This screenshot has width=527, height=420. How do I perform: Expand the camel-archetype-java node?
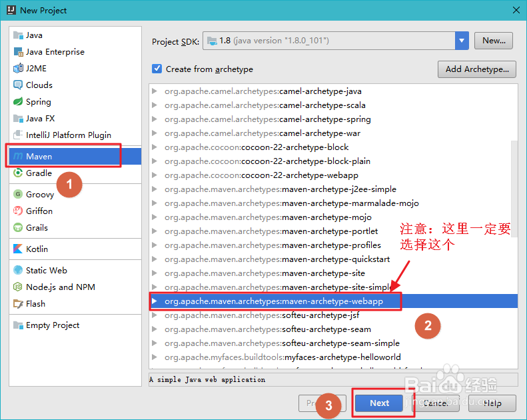[155, 91]
